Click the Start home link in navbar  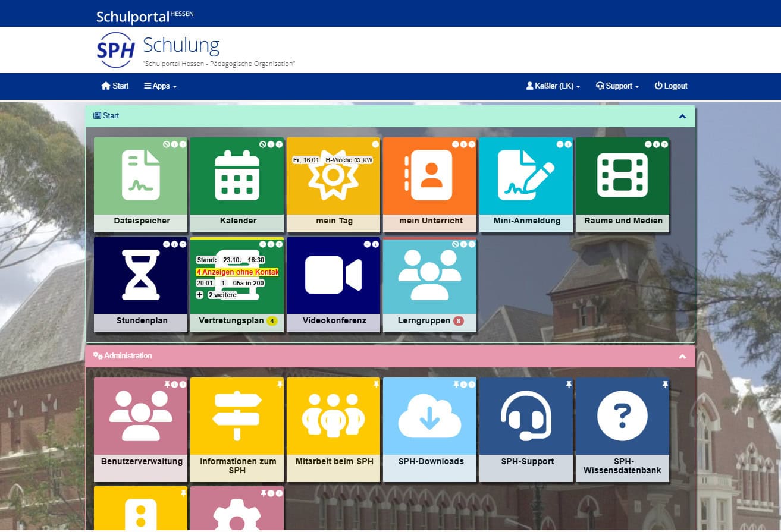click(115, 86)
